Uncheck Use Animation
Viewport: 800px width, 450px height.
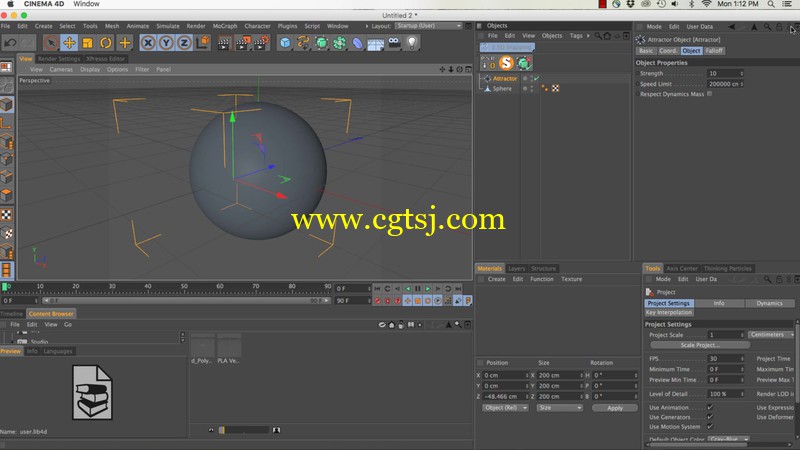pos(710,407)
